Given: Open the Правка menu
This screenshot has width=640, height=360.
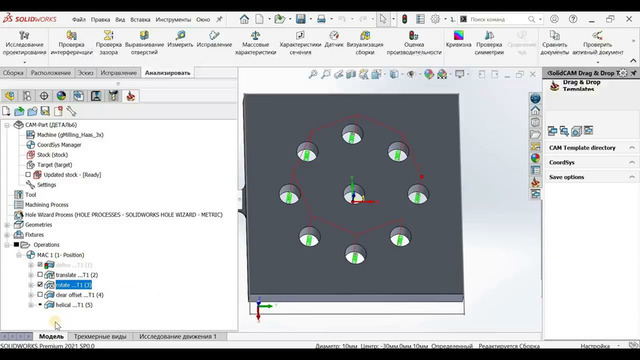Looking at the screenshot, I should point(100,19).
